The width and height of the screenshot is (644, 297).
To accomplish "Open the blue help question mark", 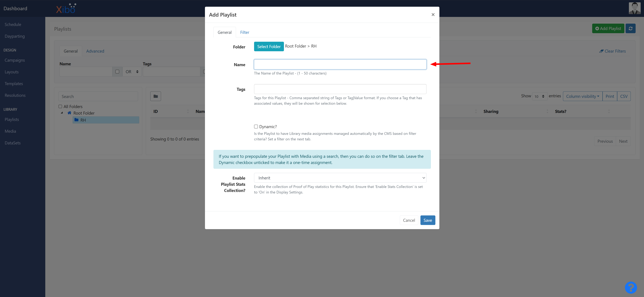I will click(631, 287).
